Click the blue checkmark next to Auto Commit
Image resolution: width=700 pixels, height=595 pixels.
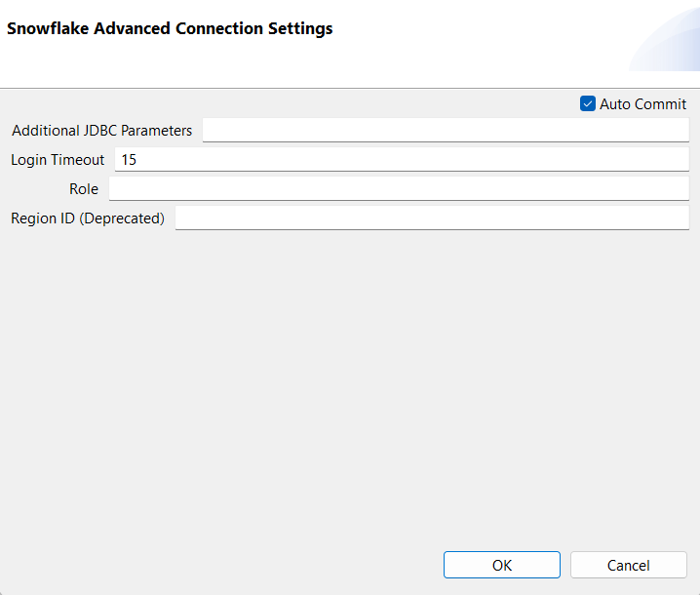(588, 103)
